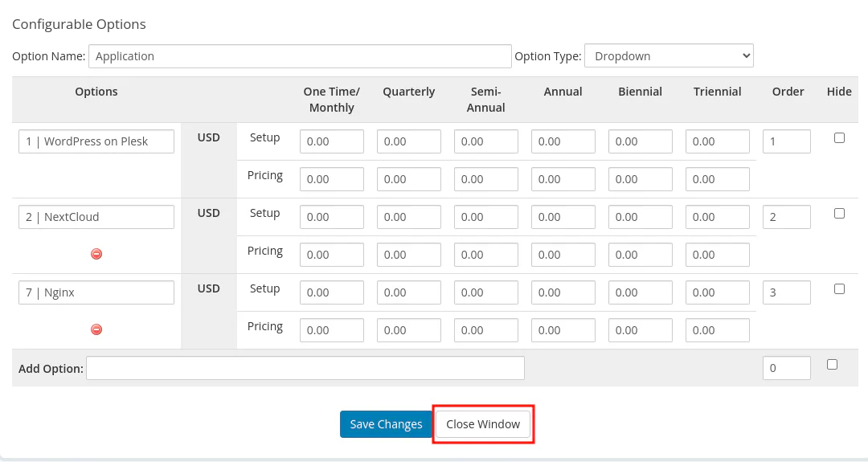Focus the Add Option text field

[305, 369]
